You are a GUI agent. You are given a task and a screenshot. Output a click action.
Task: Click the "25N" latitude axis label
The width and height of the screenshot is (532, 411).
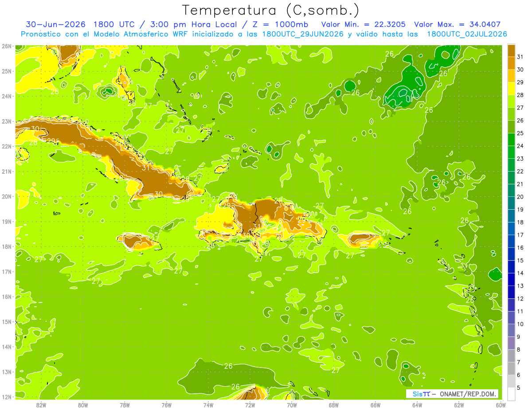(7, 71)
